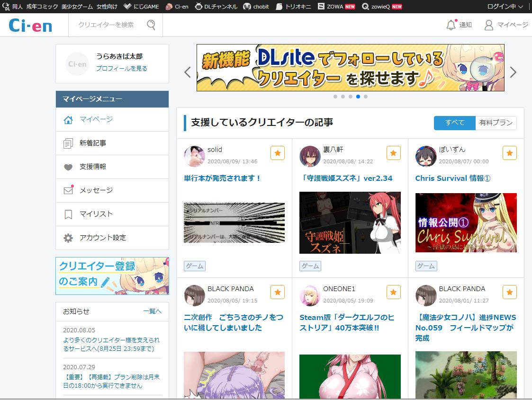Click the DLsite 新機能 promo banner
Image resolution: width=532 pixels, height=400 pixels.
pyautogui.click(x=351, y=68)
